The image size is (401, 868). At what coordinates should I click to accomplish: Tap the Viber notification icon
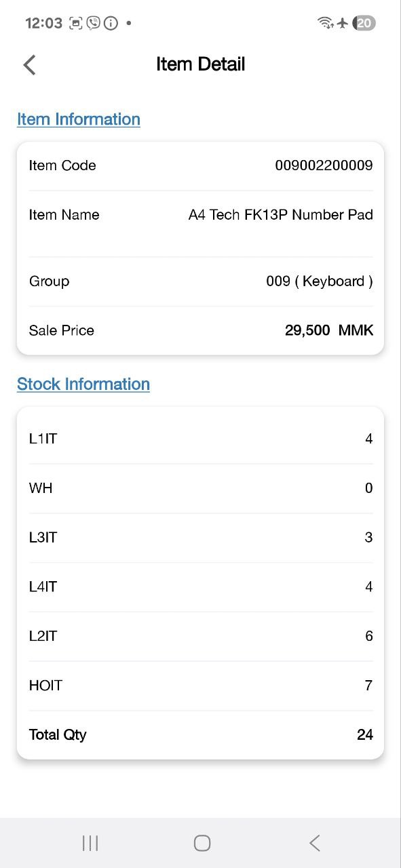coord(94,23)
